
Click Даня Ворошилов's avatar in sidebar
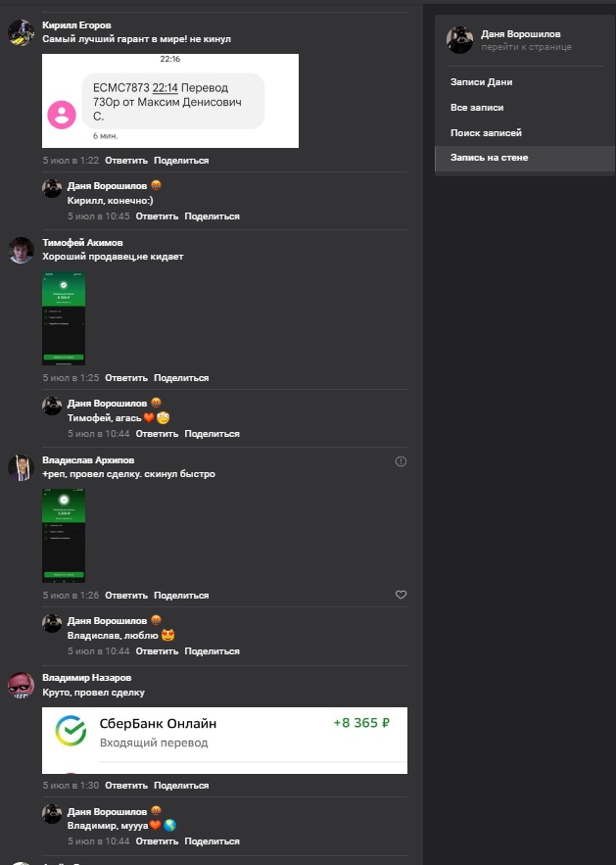[x=459, y=40]
